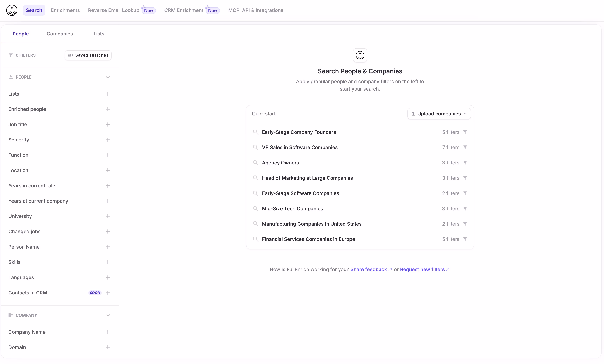Viewport: 604px width, 364px height.
Task: Expand Years in current role filter
Action: 59,185
